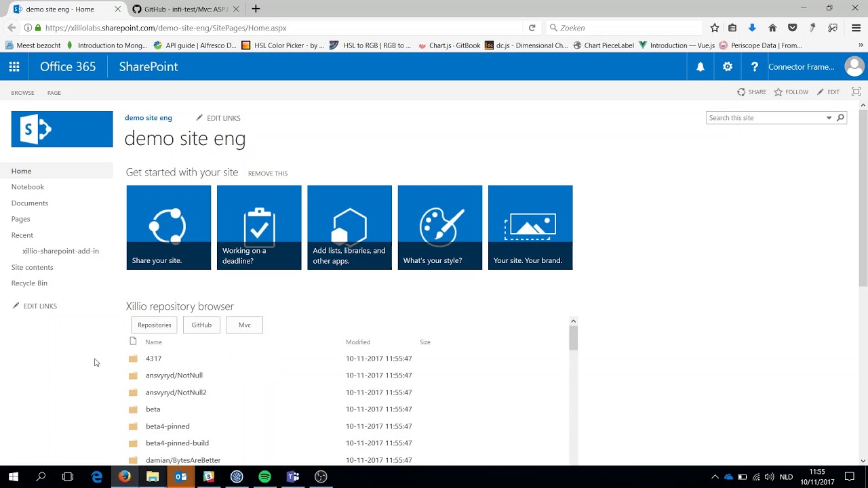Open a new browser tab with plus
The width and height of the screenshot is (868, 488).
tap(256, 9)
